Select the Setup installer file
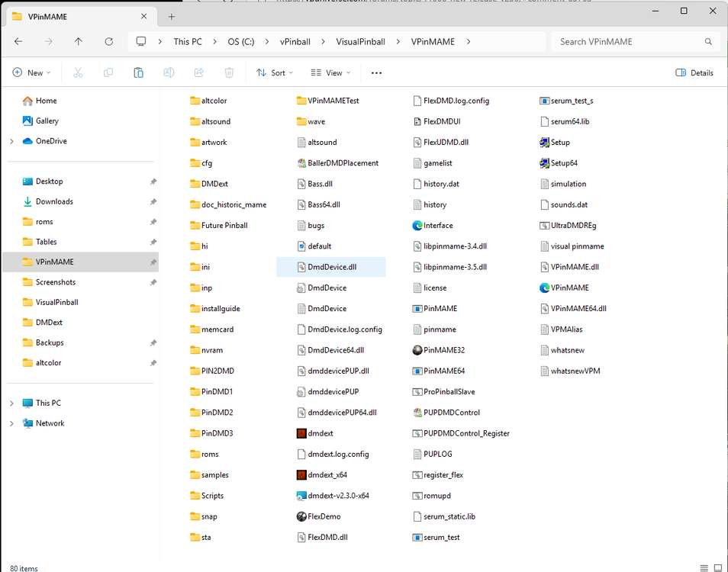This screenshot has width=728, height=572. [x=545, y=143]
